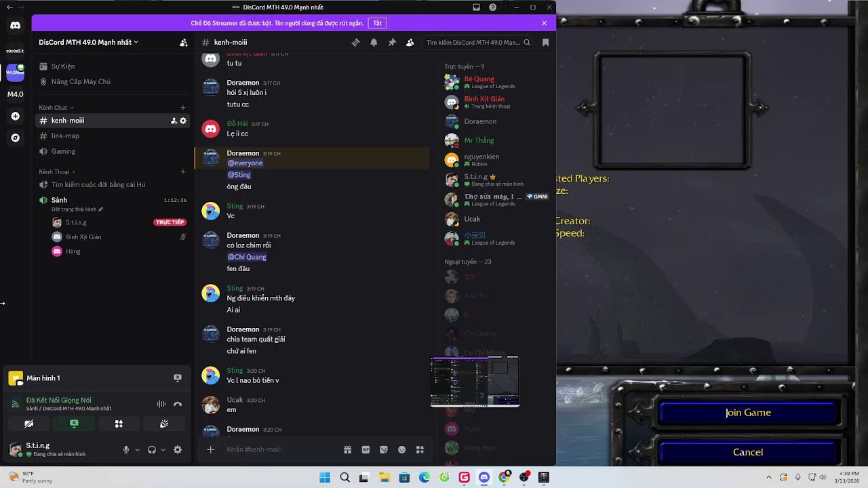Add a server with plus icon

15,117
